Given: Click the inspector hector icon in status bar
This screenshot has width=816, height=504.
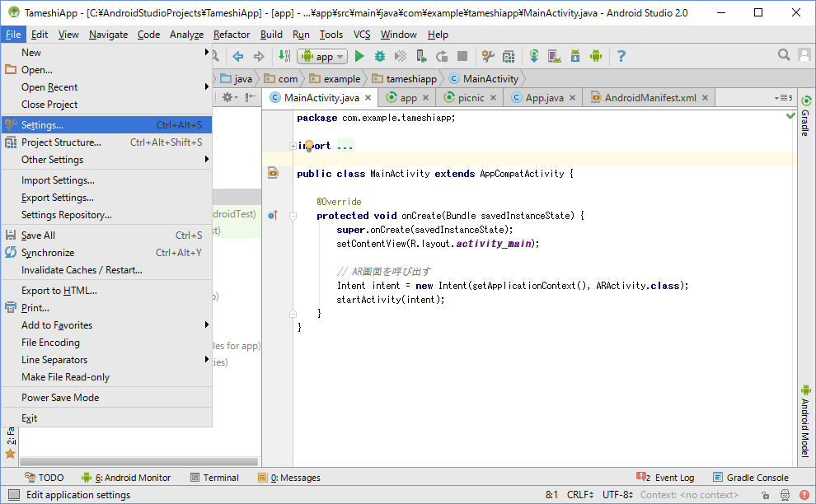Looking at the screenshot, I should click(785, 495).
